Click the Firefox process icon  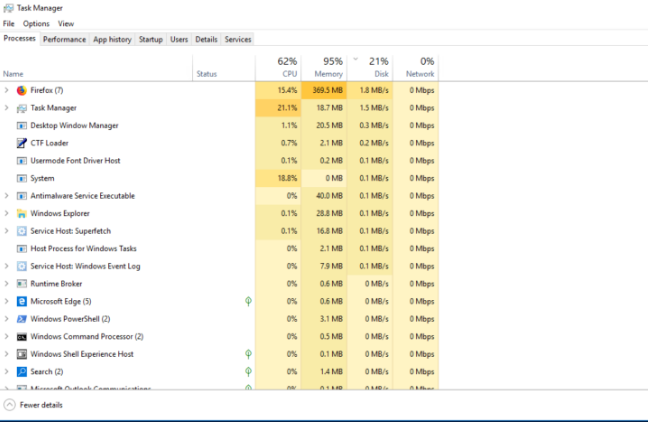coord(22,90)
